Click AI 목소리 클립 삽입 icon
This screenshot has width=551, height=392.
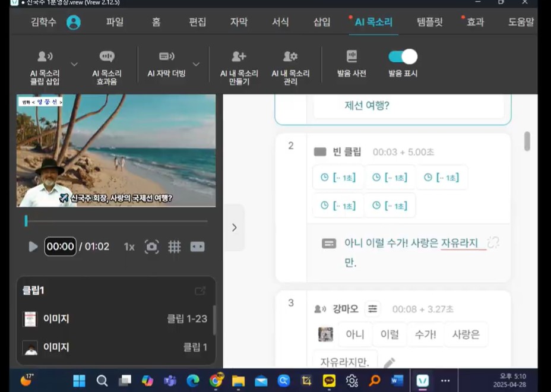tap(45, 57)
